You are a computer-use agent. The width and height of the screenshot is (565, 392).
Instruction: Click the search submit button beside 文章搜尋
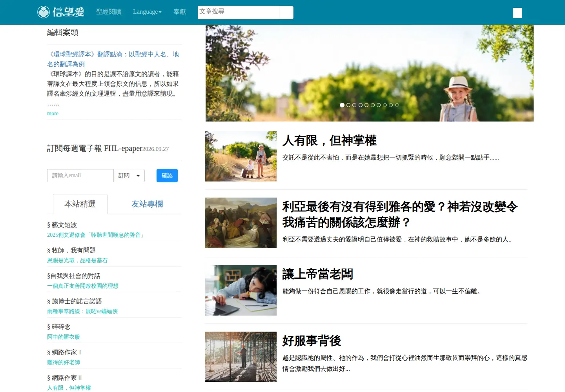[x=286, y=13]
